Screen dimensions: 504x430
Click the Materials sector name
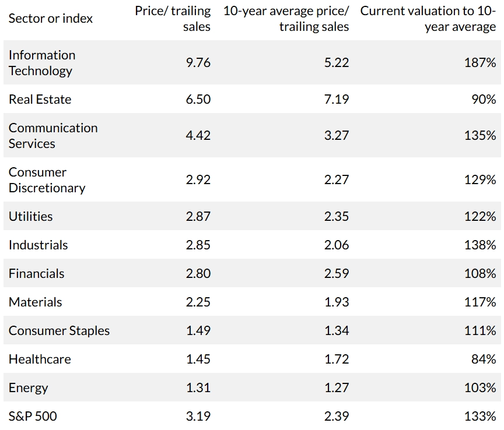point(35,302)
